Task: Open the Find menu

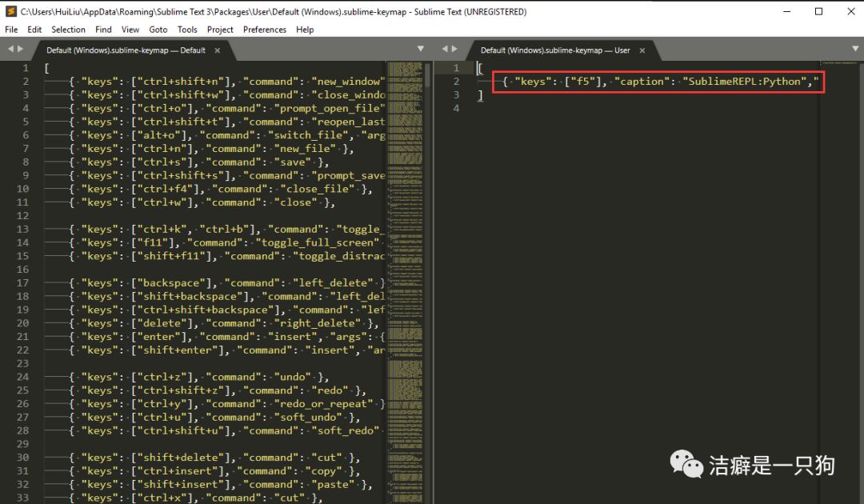Action: pyautogui.click(x=103, y=30)
